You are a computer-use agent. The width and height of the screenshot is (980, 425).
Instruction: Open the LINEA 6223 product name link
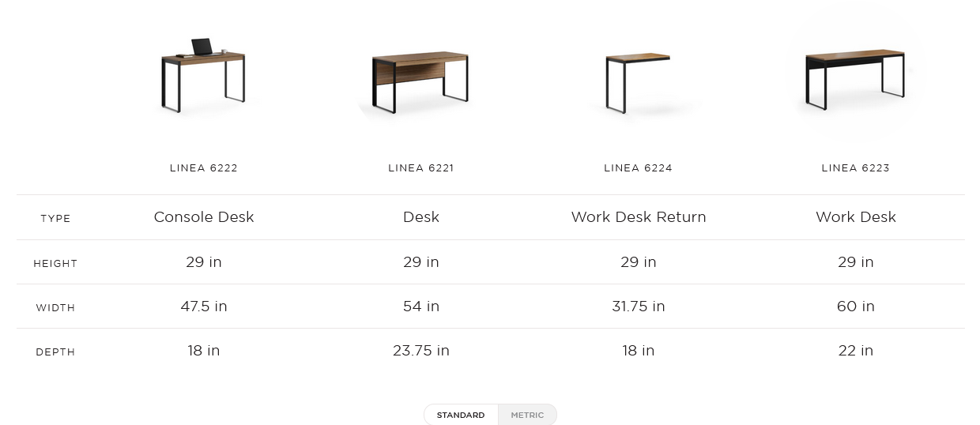[855, 168]
